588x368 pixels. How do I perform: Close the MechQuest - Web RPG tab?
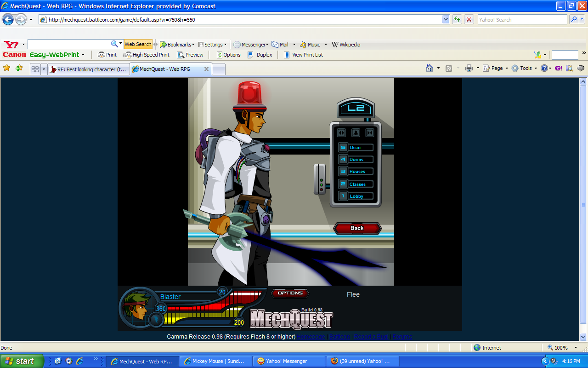click(206, 69)
